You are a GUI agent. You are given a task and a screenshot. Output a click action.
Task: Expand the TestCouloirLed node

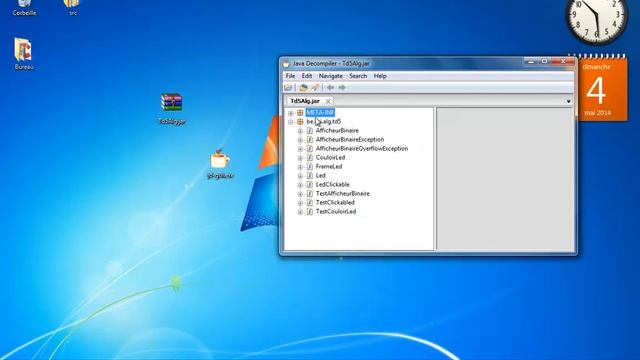[x=300, y=212]
